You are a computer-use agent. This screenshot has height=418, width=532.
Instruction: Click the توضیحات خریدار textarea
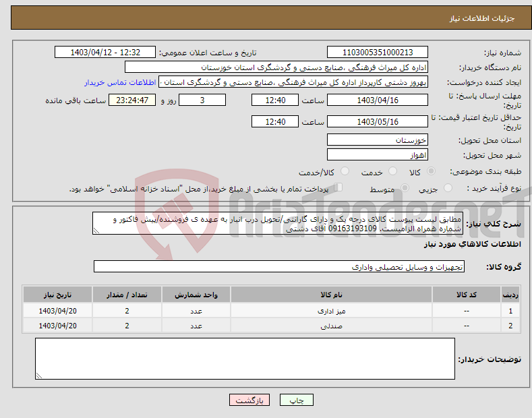(x=245, y=359)
